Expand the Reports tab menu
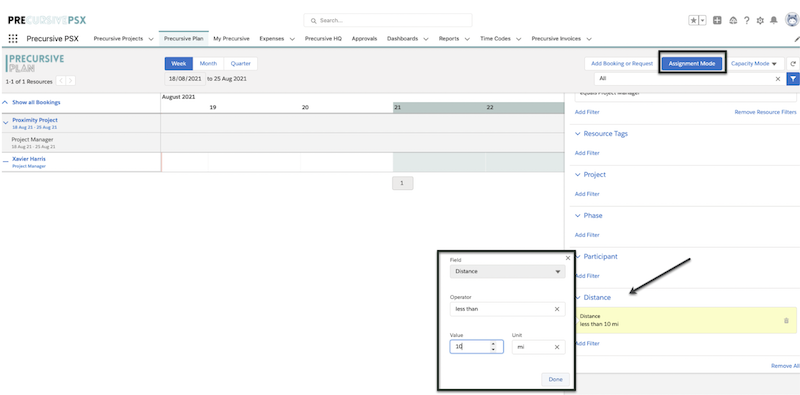The width and height of the screenshot is (800, 395). (467, 39)
